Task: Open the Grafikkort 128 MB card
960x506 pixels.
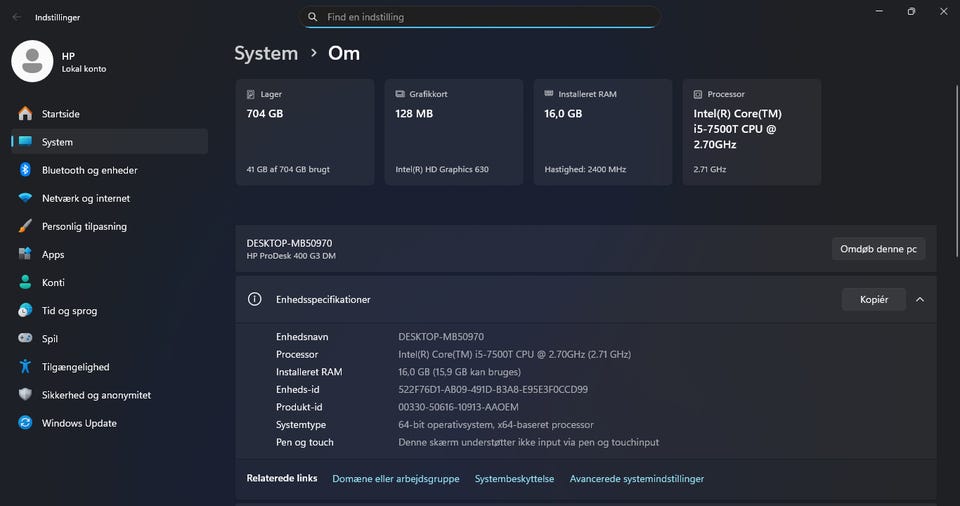Action: [454, 132]
